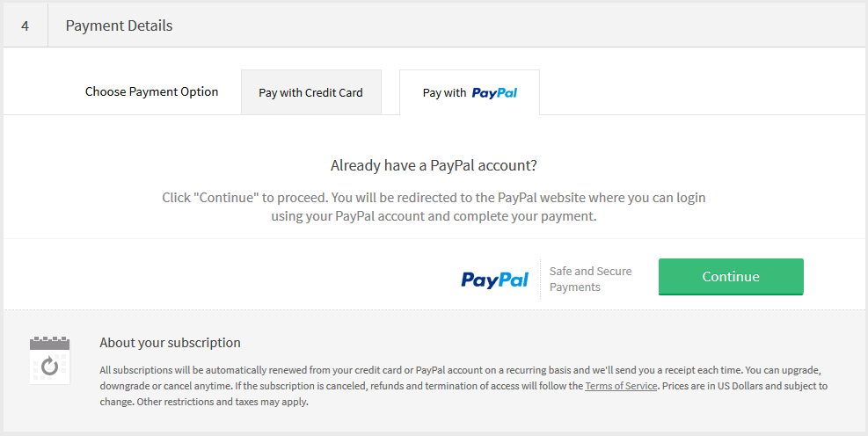This screenshot has height=436, width=868.
Task: Select the Pay with PayPal tab
Action: (x=469, y=92)
